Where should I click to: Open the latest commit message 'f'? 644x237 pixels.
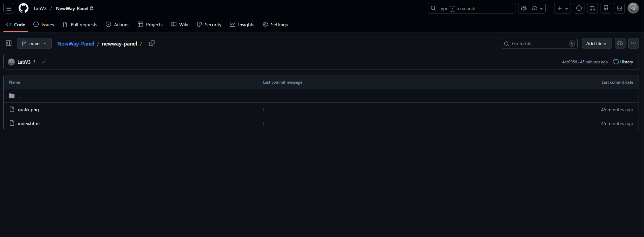(34, 62)
